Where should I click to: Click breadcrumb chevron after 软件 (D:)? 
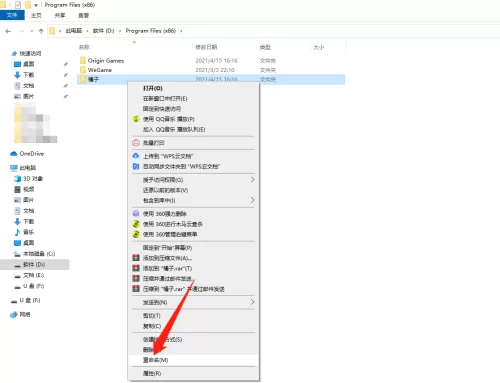(x=120, y=31)
